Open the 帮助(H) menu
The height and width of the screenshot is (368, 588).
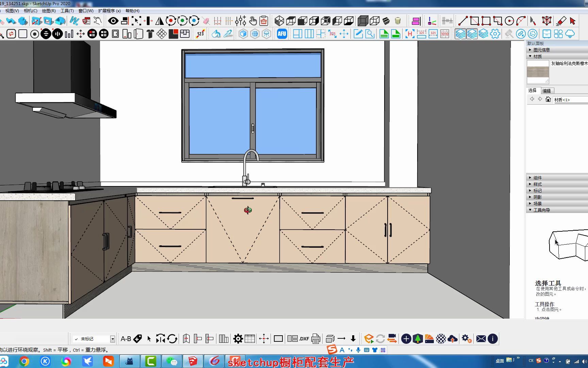click(x=132, y=11)
